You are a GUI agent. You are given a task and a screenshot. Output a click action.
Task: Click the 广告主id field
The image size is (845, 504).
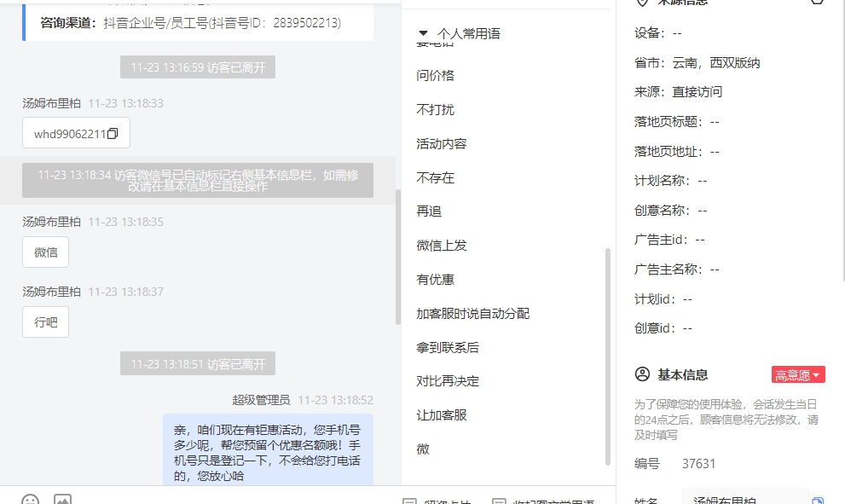click(x=669, y=240)
